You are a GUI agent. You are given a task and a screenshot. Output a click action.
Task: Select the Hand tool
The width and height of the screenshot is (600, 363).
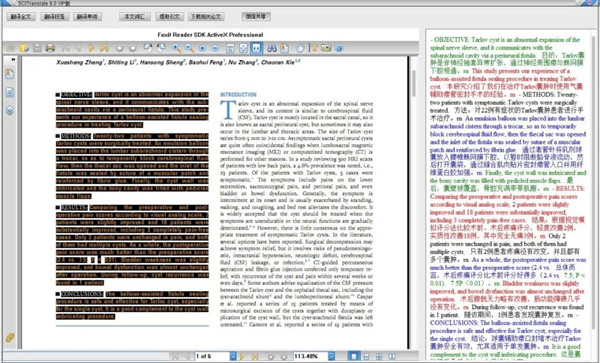pyautogui.click(x=300, y=48)
